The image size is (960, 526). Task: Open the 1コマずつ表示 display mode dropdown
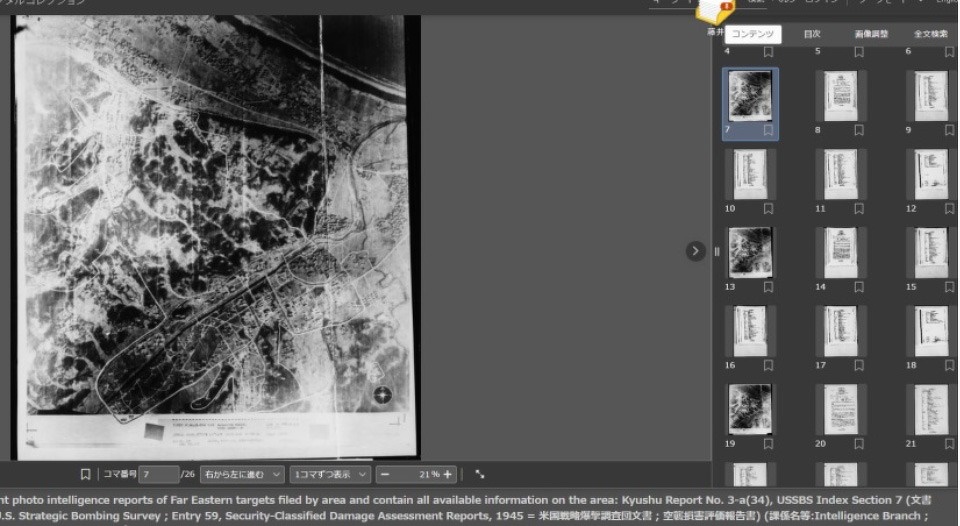[x=330, y=474]
